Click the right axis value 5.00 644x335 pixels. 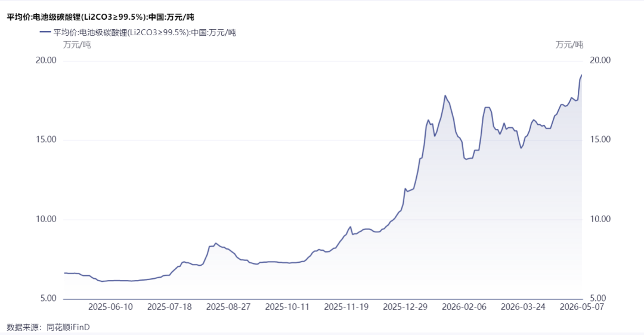[598, 299]
